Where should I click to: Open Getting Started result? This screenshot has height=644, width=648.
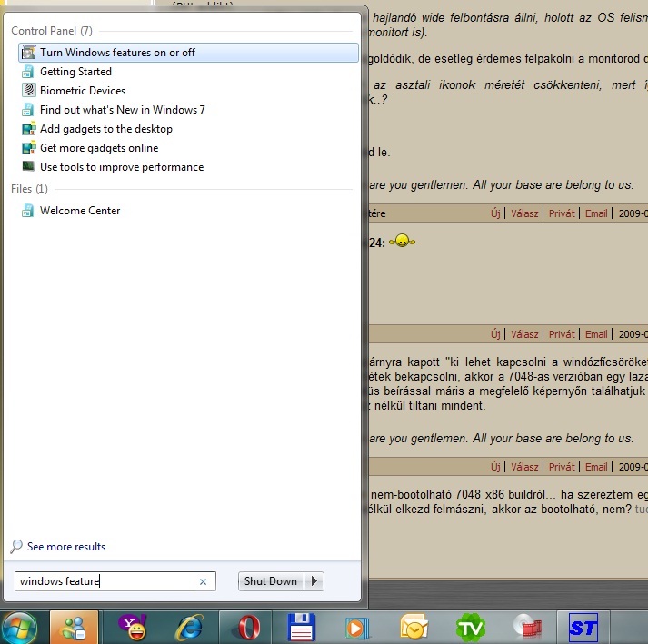(75, 72)
